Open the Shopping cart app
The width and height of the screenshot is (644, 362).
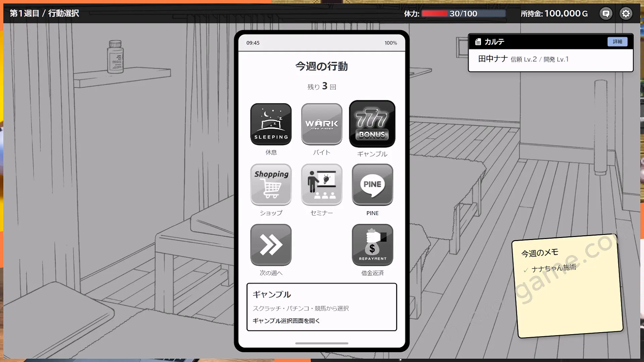[271, 184]
